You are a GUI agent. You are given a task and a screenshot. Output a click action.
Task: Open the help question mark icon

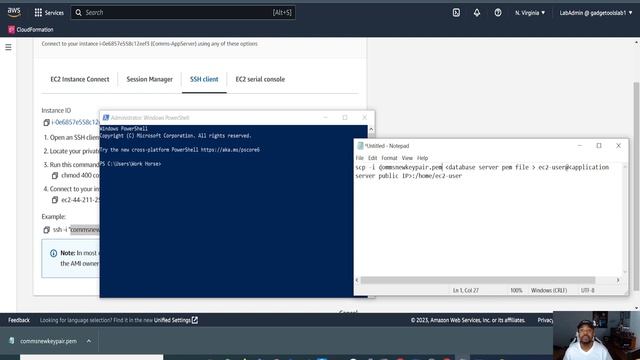pyautogui.click(x=498, y=13)
